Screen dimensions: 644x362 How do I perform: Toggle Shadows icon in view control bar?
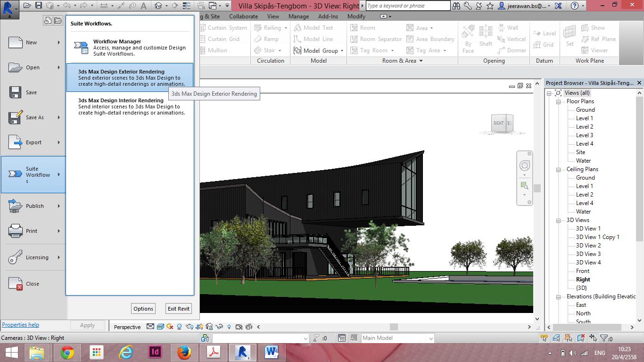pyautogui.click(x=180, y=327)
